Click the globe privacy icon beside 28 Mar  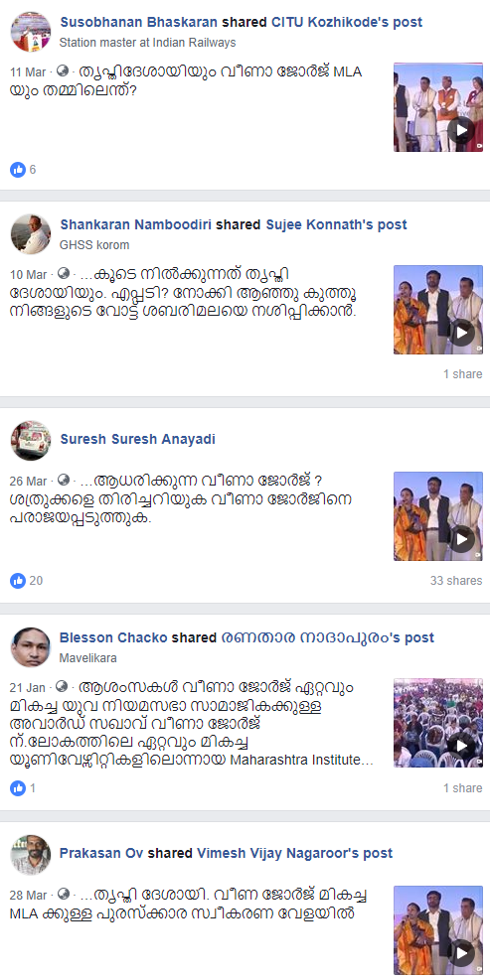point(63,894)
